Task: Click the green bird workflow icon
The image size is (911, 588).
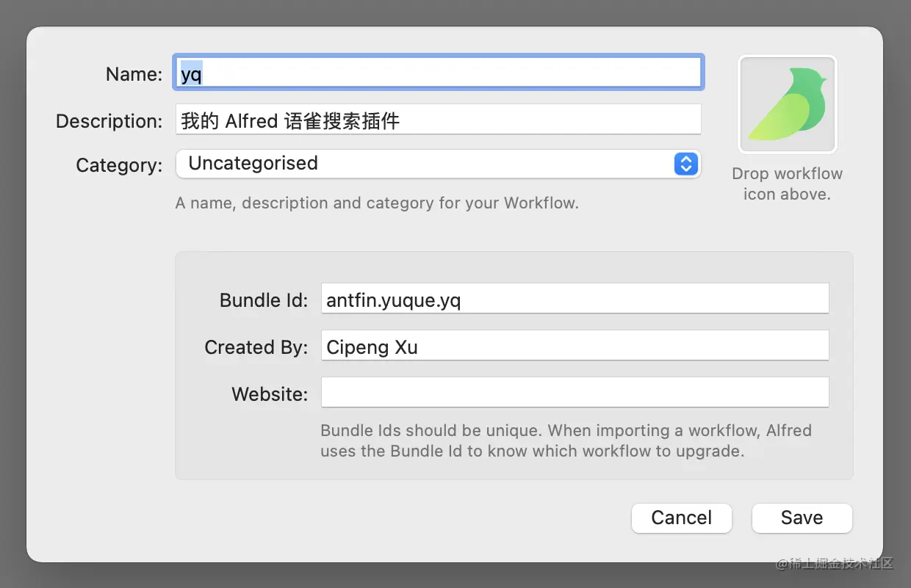Action: (788, 104)
